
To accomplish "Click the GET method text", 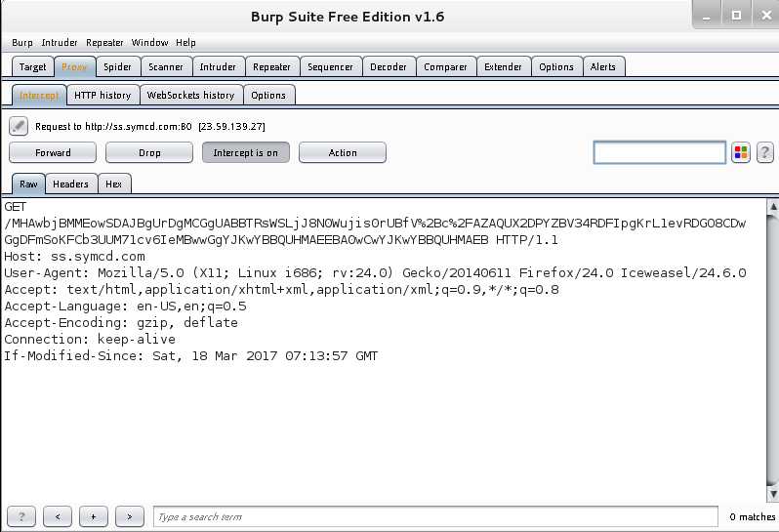I will (16, 207).
